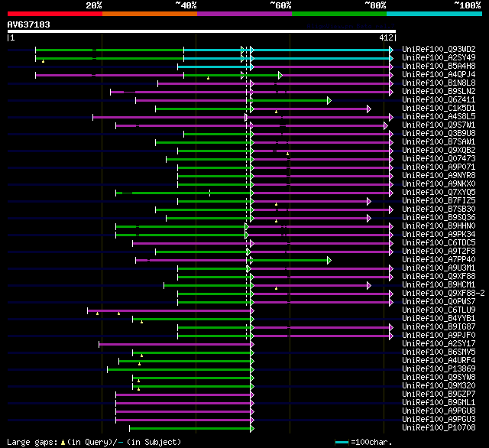The image size is (489, 448).
Task: Click UniRef100_Q07473 text
Action: pos(439,159)
